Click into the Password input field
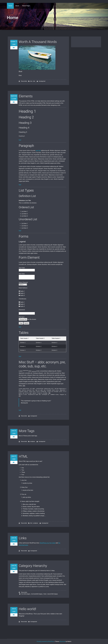 pos(27,313)
